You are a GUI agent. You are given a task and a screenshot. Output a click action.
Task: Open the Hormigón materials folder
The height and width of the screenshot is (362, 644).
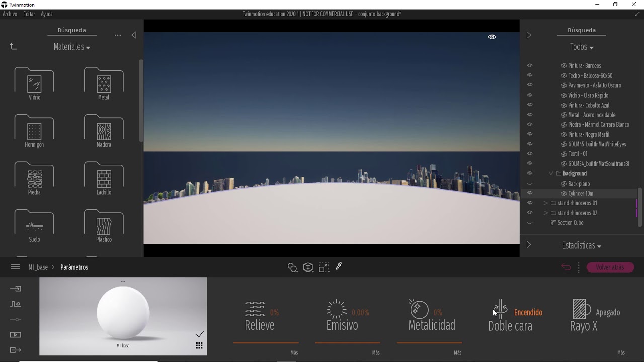click(34, 131)
